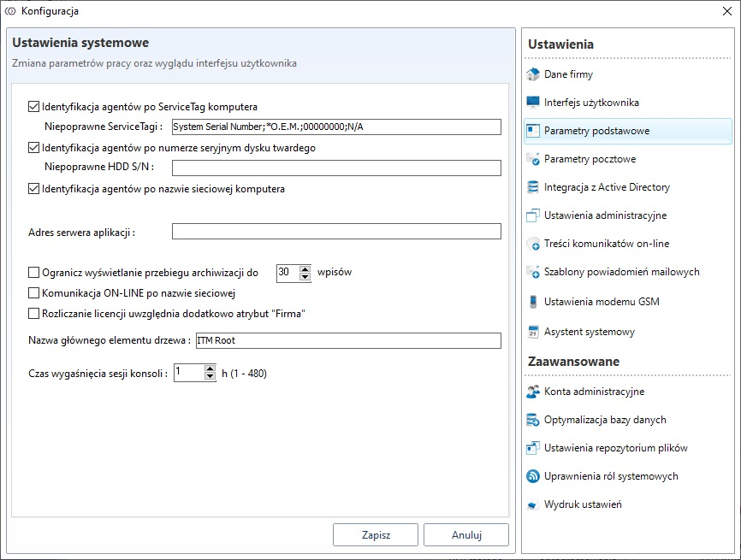Click the Dane firmy house icon
This screenshot has height=560, width=741.
[533, 74]
